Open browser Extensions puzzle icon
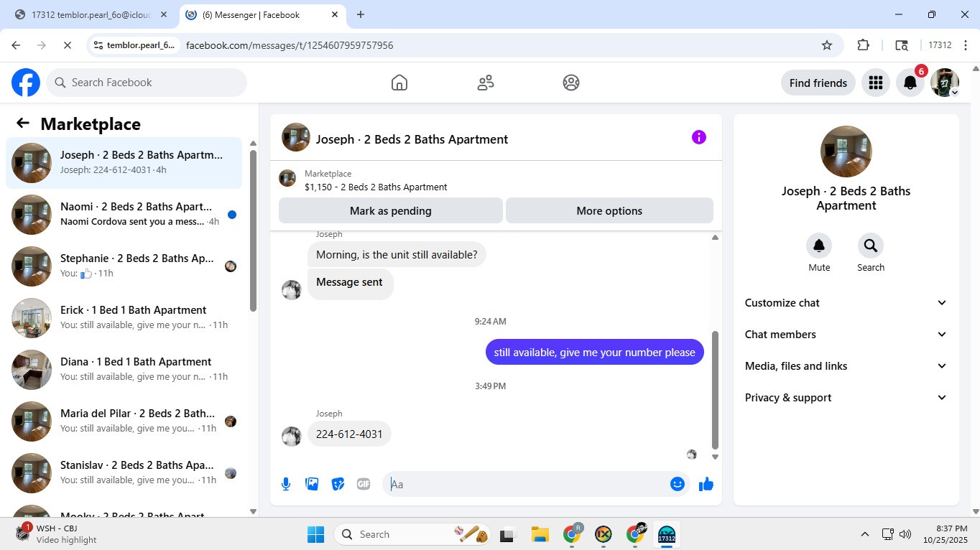Screen dimensions: 980x550 point(864,45)
